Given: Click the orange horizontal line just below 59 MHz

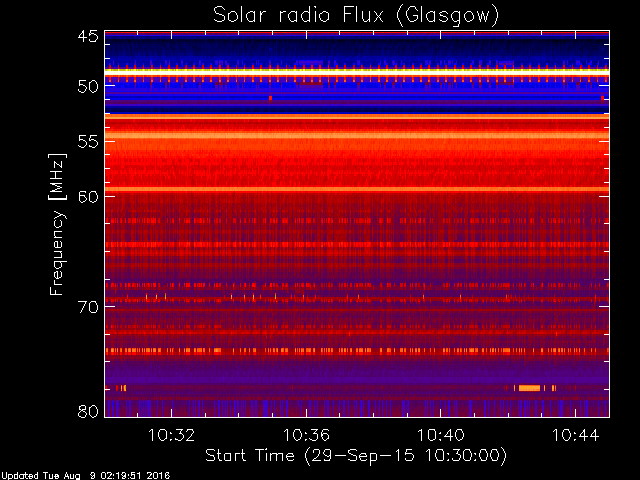Looking at the screenshot, I should click(357, 189).
